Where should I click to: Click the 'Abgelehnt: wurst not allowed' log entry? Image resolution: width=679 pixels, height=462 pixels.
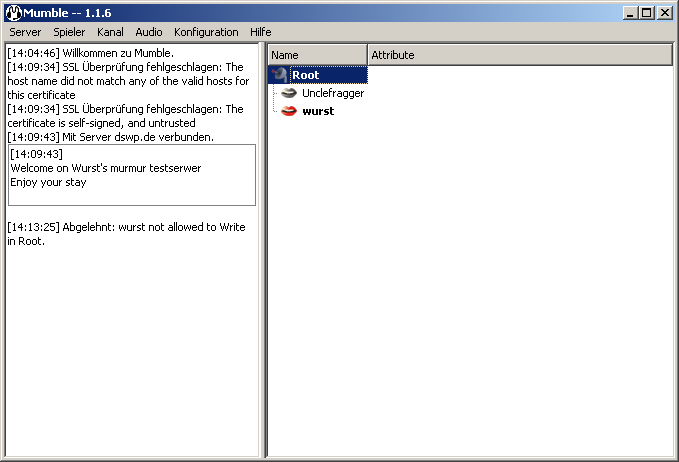point(126,234)
